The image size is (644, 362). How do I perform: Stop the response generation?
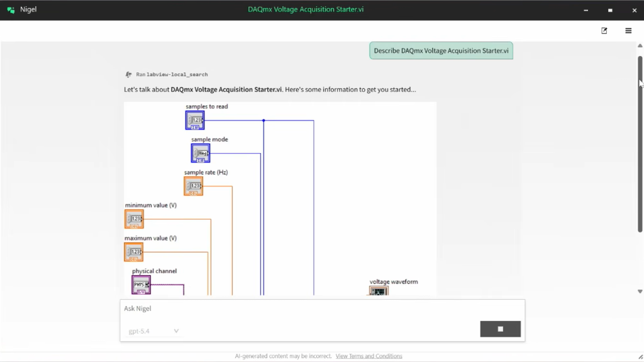click(x=500, y=329)
